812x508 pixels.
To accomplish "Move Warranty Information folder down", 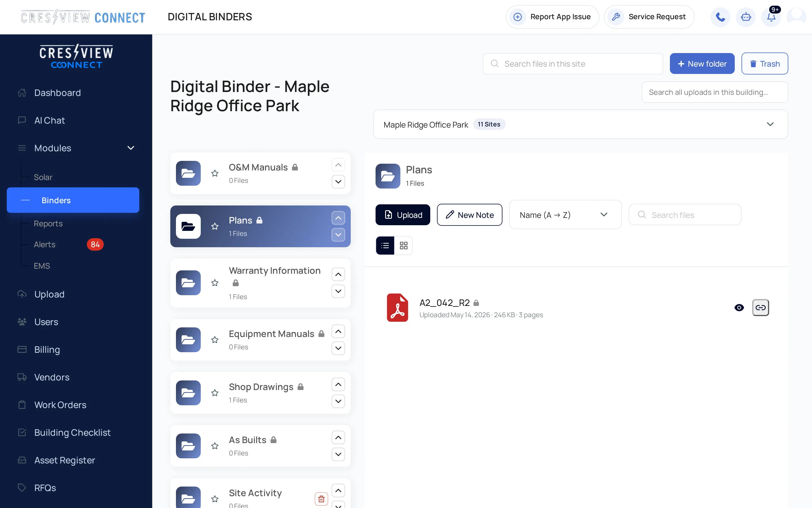I will [338, 291].
